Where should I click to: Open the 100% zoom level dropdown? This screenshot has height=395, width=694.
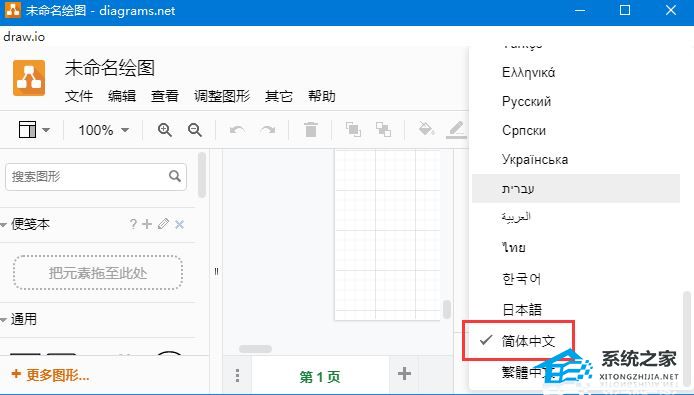pyautogui.click(x=104, y=130)
